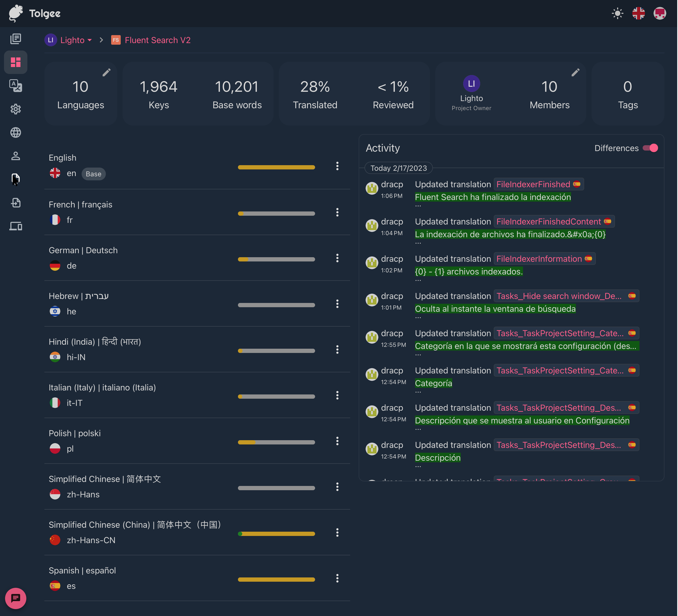This screenshot has width=678, height=616.
Task: Click the English translation progress bar
Action: [277, 167]
